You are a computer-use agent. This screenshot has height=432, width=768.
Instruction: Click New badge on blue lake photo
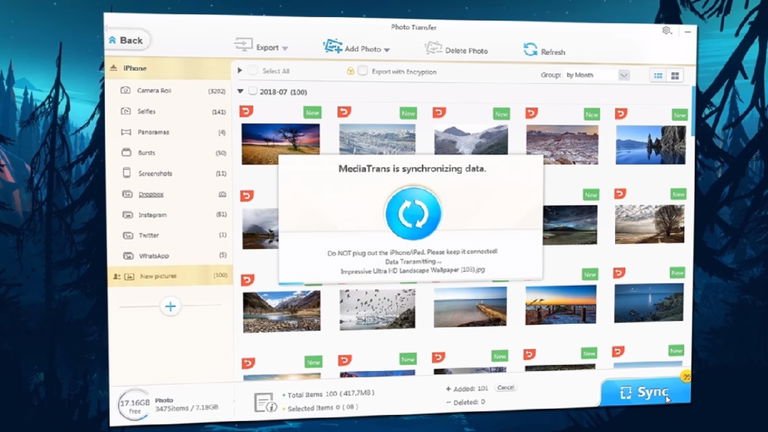click(679, 115)
